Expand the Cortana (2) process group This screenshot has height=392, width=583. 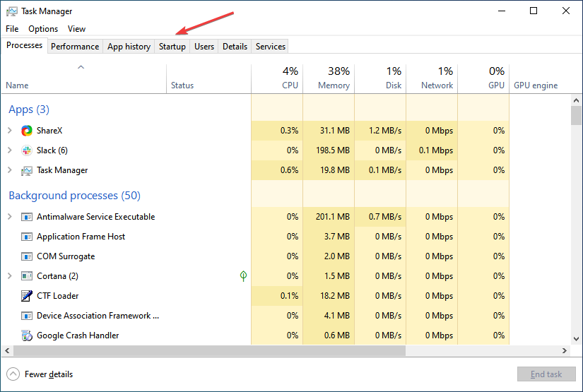(x=10, y=276)
